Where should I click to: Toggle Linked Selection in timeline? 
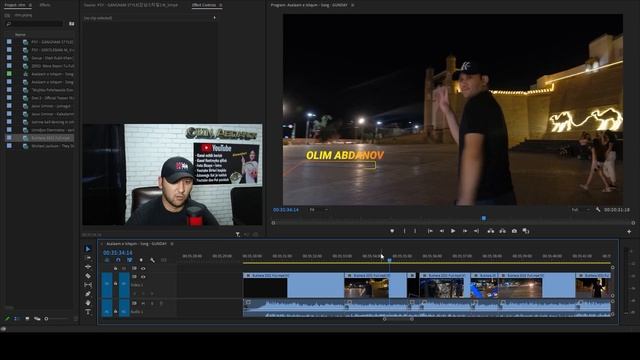pyautogui.click(x=130, y=260)
